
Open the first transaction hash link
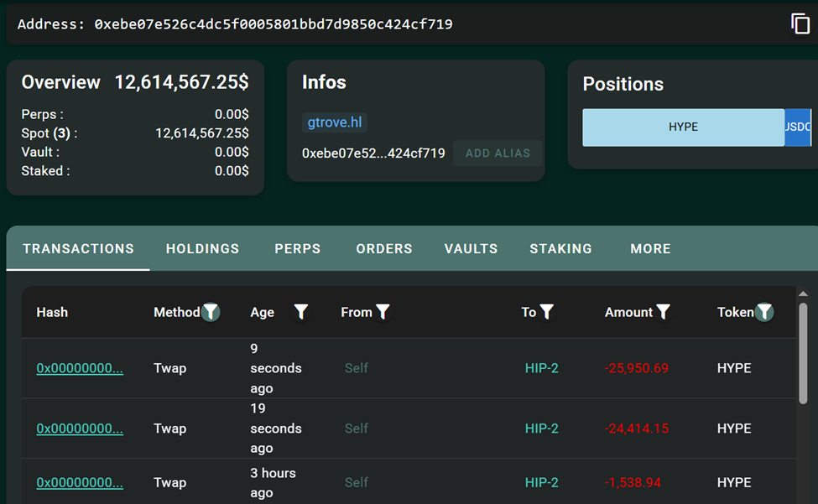80,368
